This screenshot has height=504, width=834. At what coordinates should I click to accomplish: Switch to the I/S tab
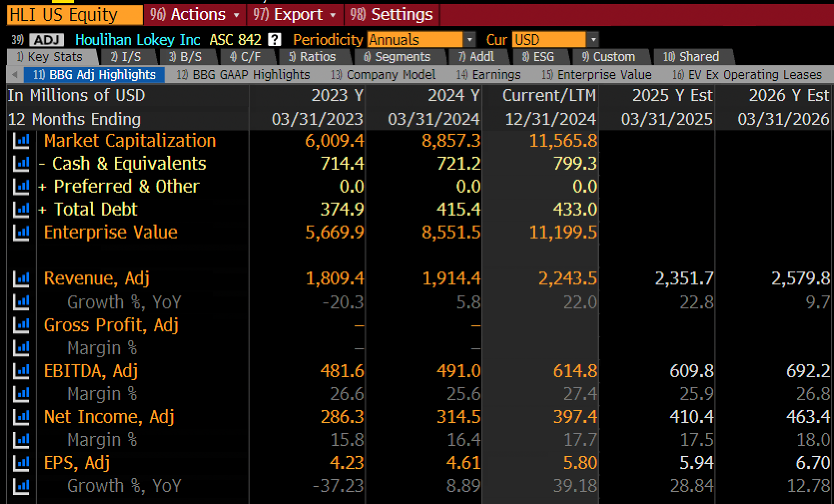pyautogui.click(x=126, y=56)
